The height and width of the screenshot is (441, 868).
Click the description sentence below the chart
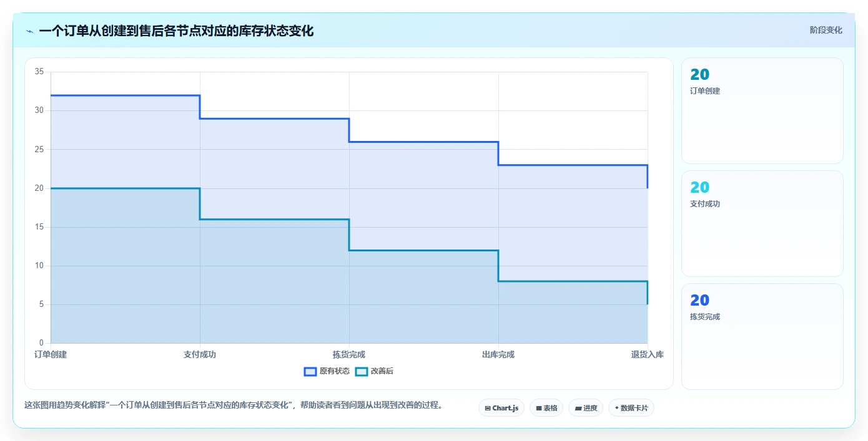point(234,405)
